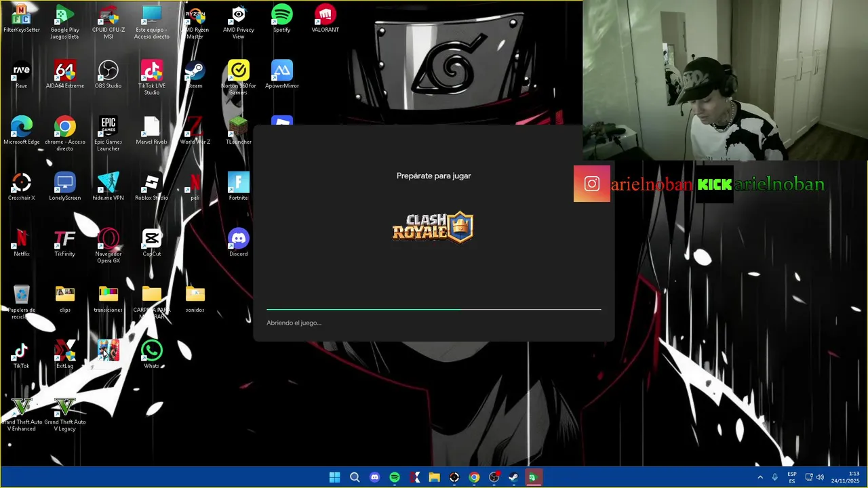Open WhatsApp desktop shortcut

pos(151,355)
